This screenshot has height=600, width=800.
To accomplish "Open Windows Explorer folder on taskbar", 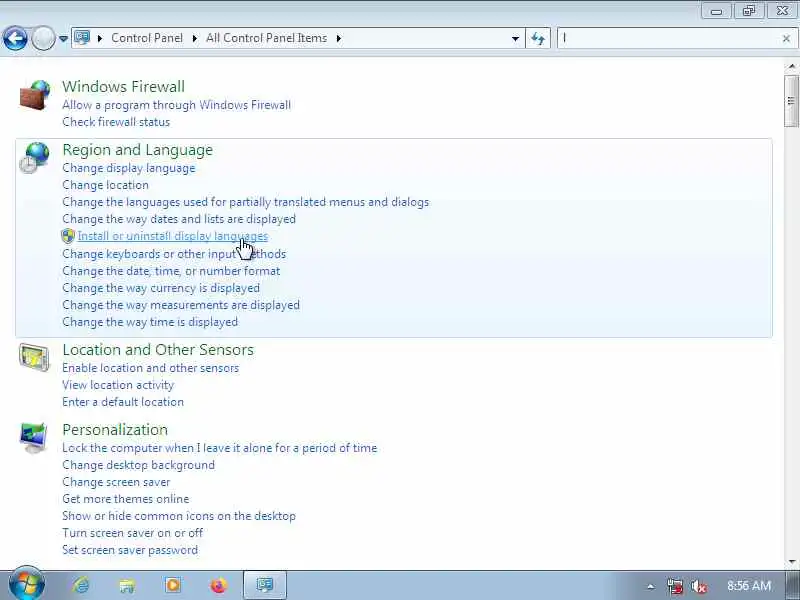I will [127, 585].
